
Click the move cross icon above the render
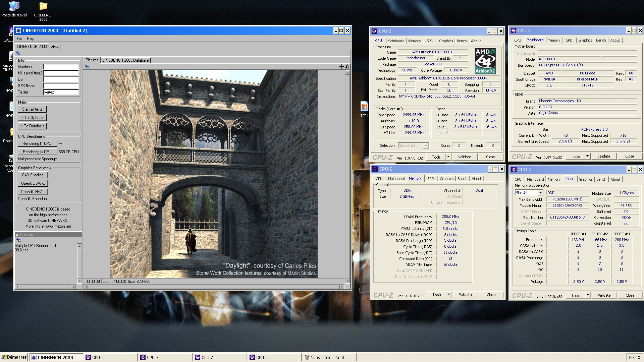pyautogui.click(x=341, y=66)
